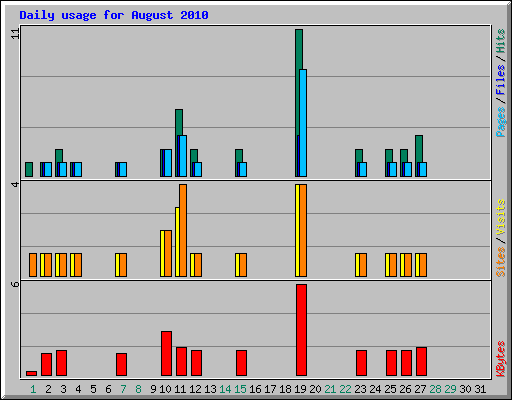
Task: Click the tallest green Hits bar for day 19
Action: [299, 49]
